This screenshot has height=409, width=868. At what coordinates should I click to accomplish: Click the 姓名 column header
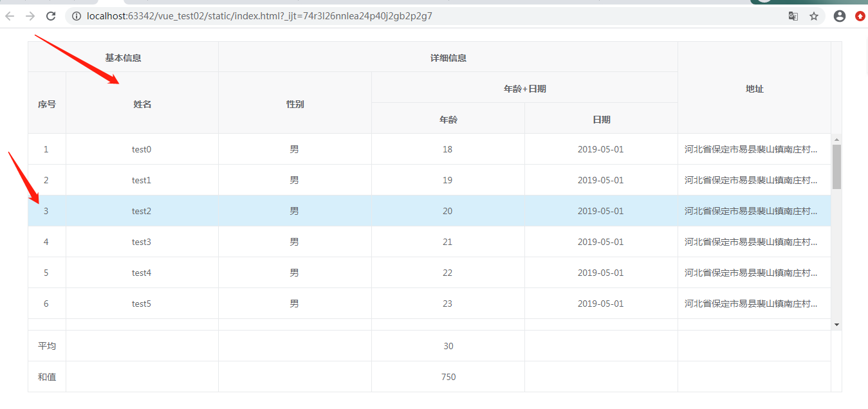click(142, 103)
